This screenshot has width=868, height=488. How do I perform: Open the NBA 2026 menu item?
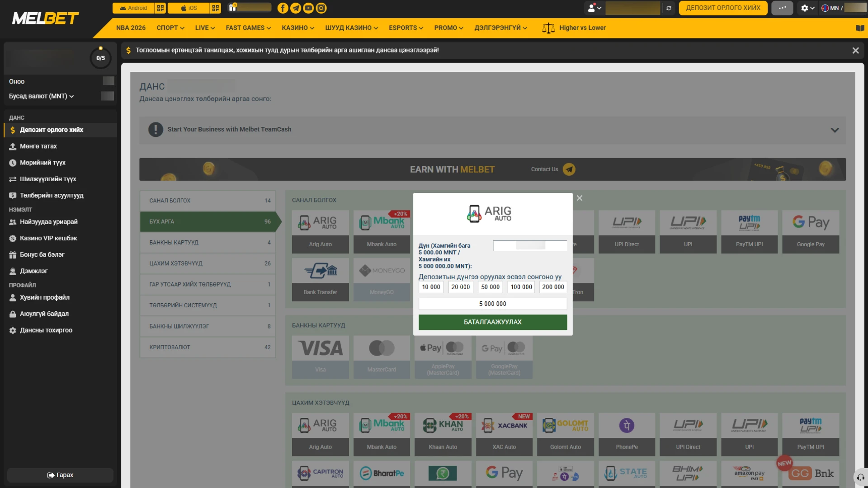click(131, 28)
